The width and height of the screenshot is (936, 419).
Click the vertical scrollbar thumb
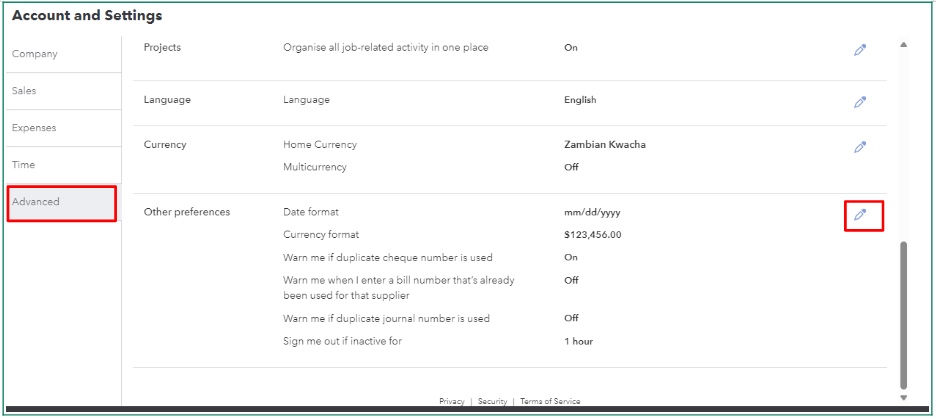[x=904, y=314]
